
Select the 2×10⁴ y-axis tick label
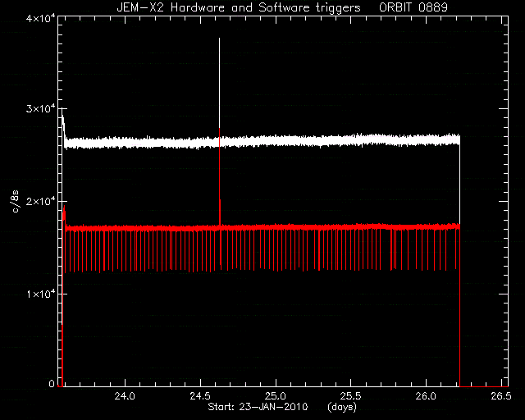point(40,201)
